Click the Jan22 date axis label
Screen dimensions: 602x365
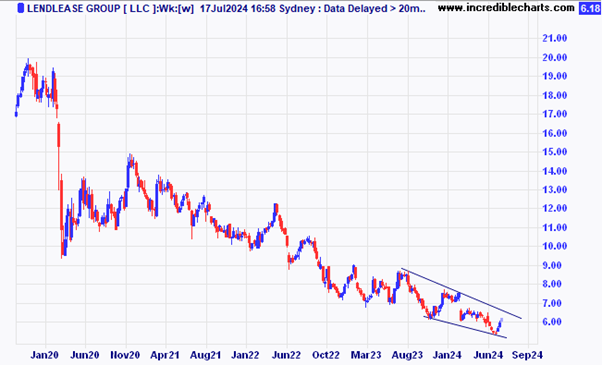246,355
